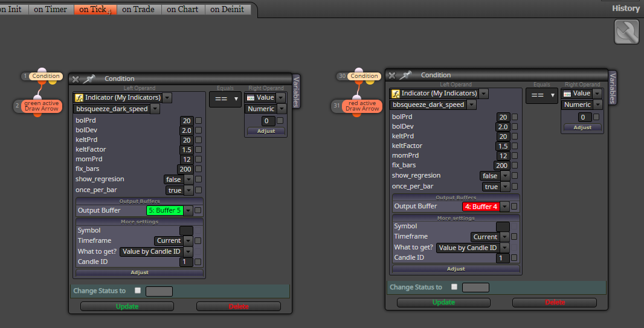Pin the right Condition panel

405,75
